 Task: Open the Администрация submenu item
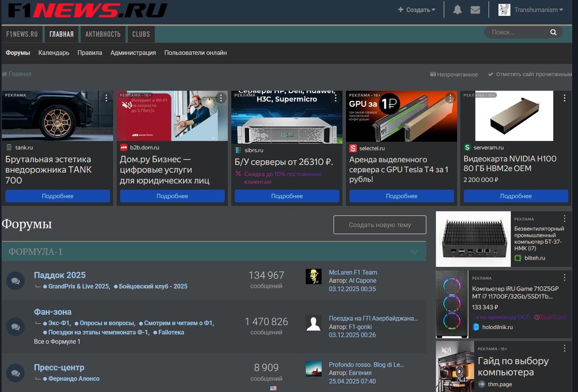pyautogui.click(x=133, y=53)
